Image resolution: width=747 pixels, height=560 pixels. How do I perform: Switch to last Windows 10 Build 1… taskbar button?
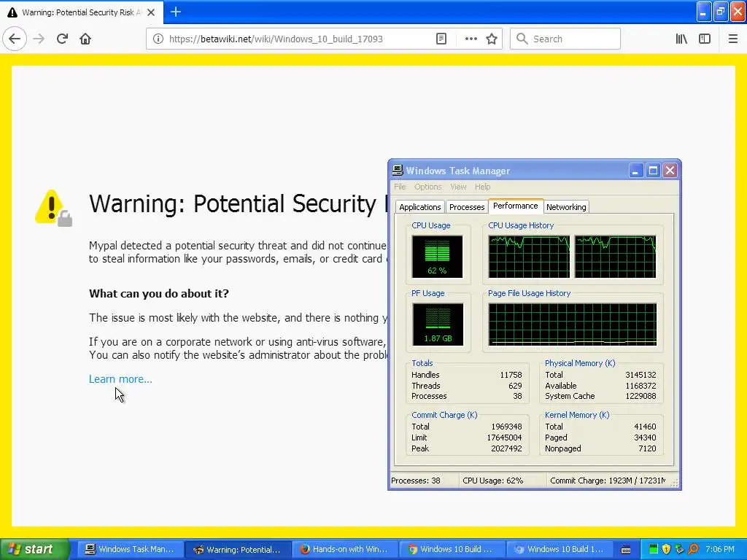pyautogui.click(x=559, y=549)
